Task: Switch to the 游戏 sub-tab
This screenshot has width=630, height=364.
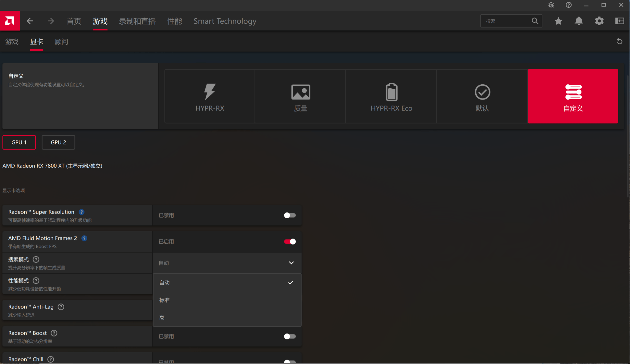Action: tap(12, 42)
